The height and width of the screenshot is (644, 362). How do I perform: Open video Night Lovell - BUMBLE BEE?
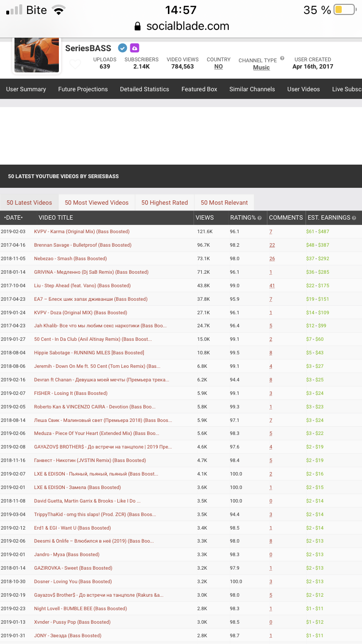coord(81,609)
